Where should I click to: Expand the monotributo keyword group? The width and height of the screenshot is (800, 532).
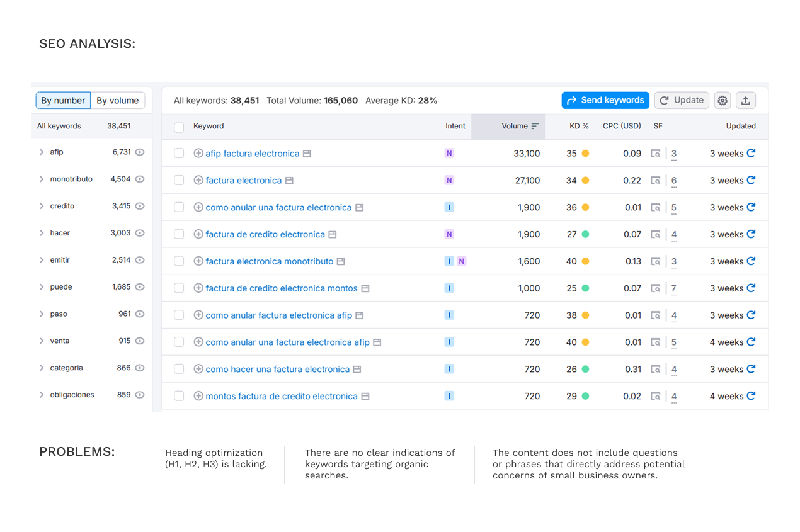(42, 179)
